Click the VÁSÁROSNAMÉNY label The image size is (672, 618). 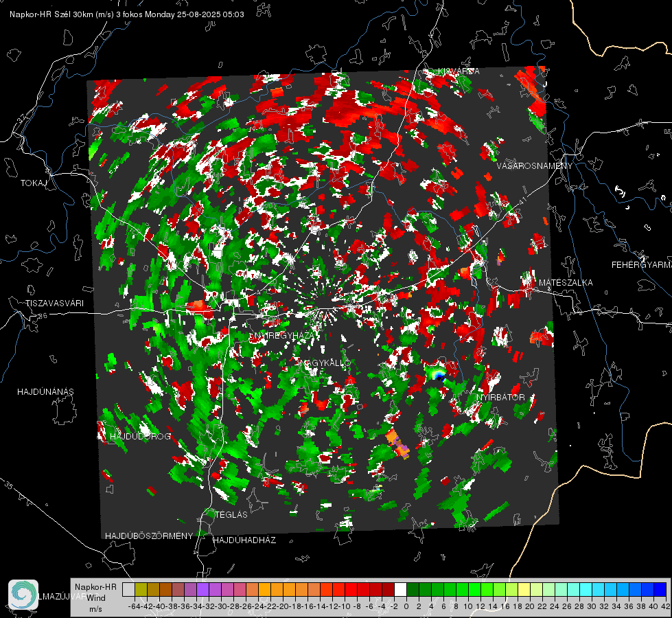[535, 166]
